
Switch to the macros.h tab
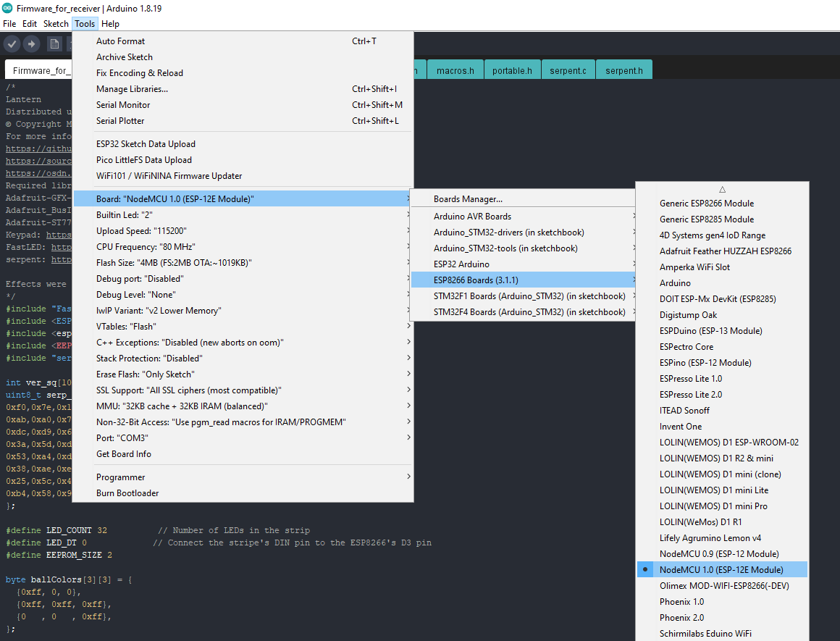point(455,70)
